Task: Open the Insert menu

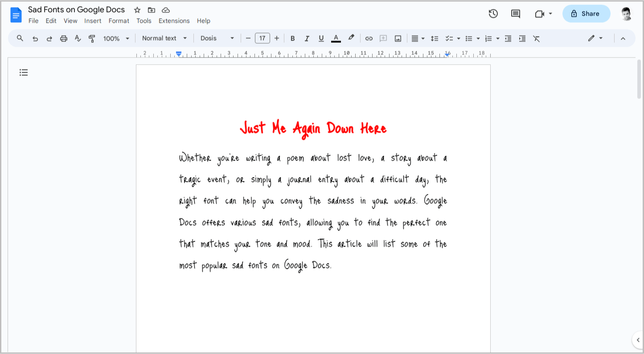Action: coord(93,21)
